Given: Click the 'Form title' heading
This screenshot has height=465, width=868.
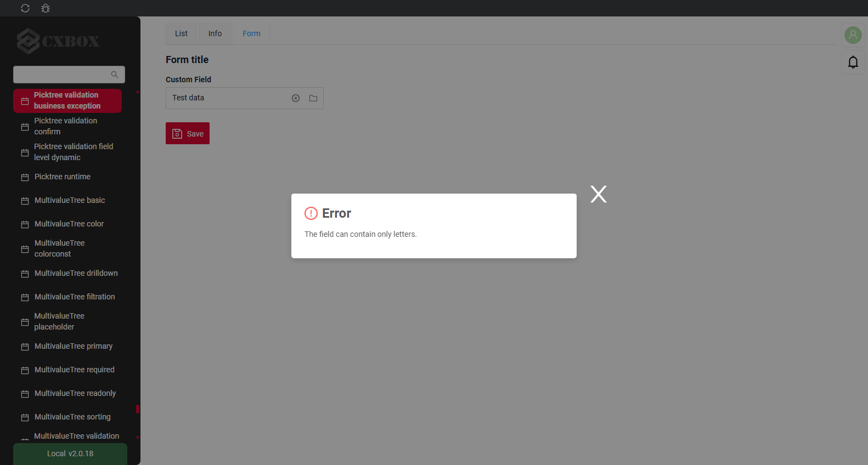Looking at the screenshot, I should point(187,60).
